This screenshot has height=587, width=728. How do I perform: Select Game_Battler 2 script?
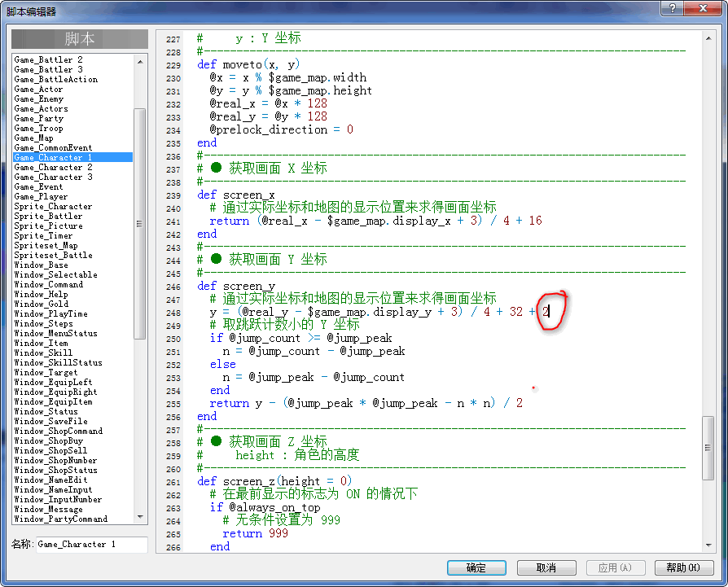click(x=48, y=60)
